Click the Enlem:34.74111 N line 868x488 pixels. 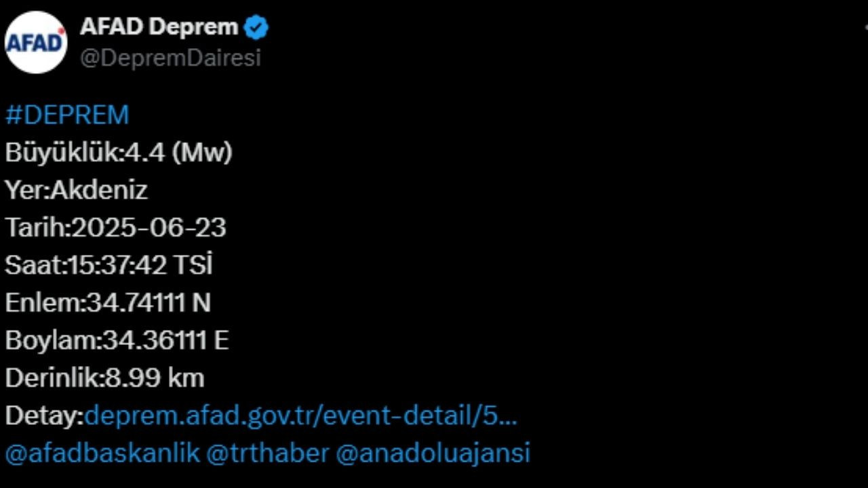108,303
